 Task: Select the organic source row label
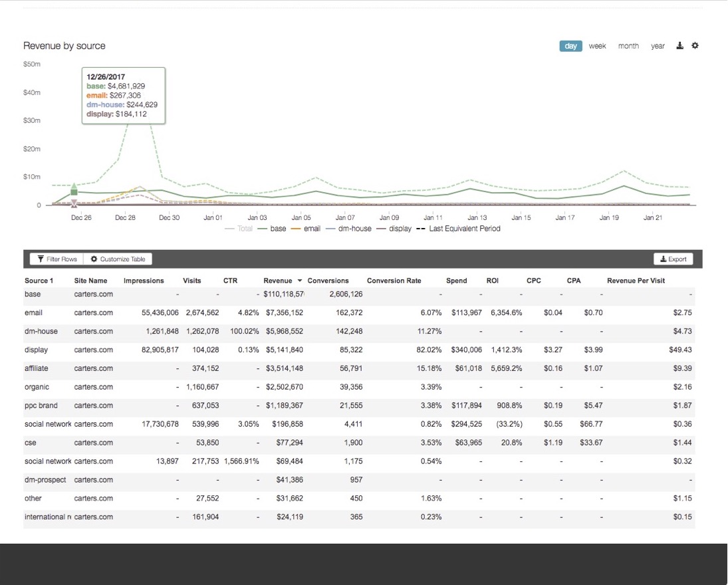37,387
